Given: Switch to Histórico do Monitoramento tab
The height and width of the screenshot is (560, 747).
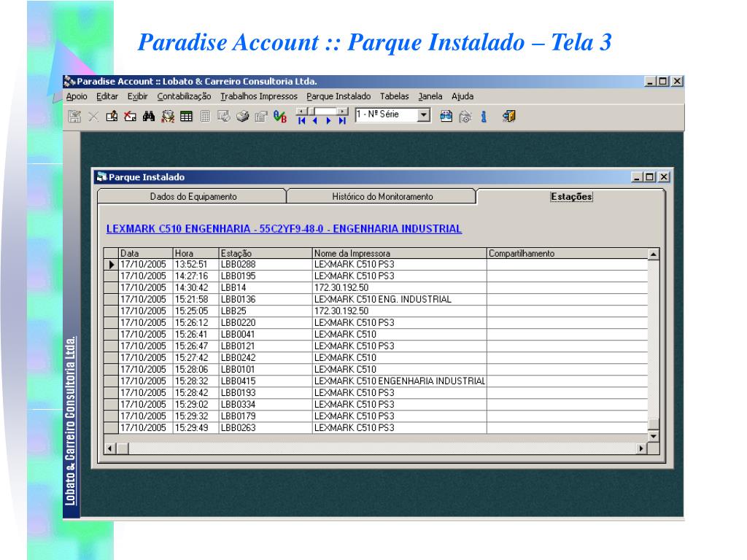Looking at the screenshot, I should point(382,196).
